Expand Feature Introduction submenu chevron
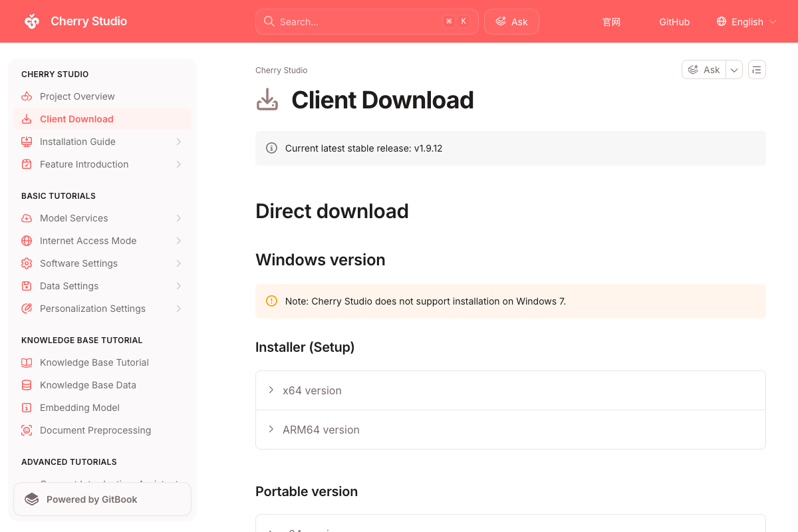The height and width of the screenshot is (532, 798). pyautogui.click(x=179, y=164)
